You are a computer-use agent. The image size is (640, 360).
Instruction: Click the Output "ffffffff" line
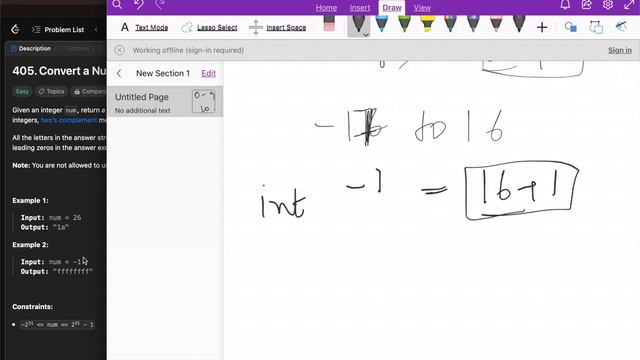tap(57, 271)
